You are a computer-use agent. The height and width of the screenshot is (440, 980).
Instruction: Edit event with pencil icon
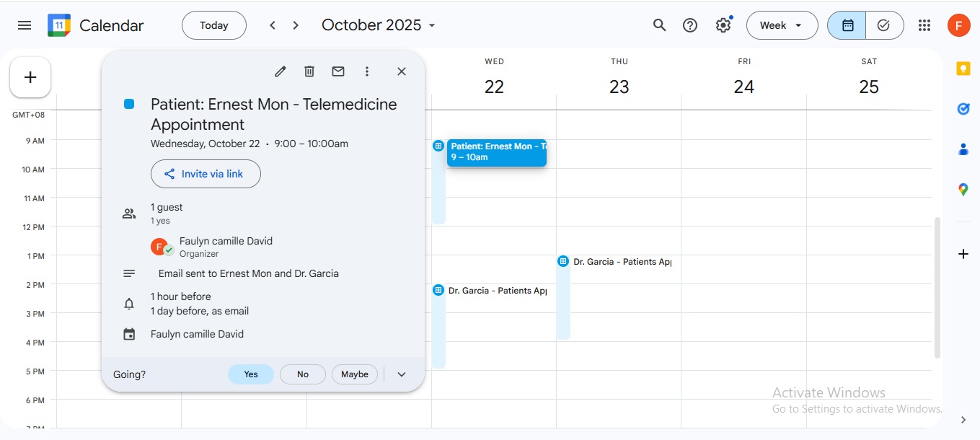(281, 71)
